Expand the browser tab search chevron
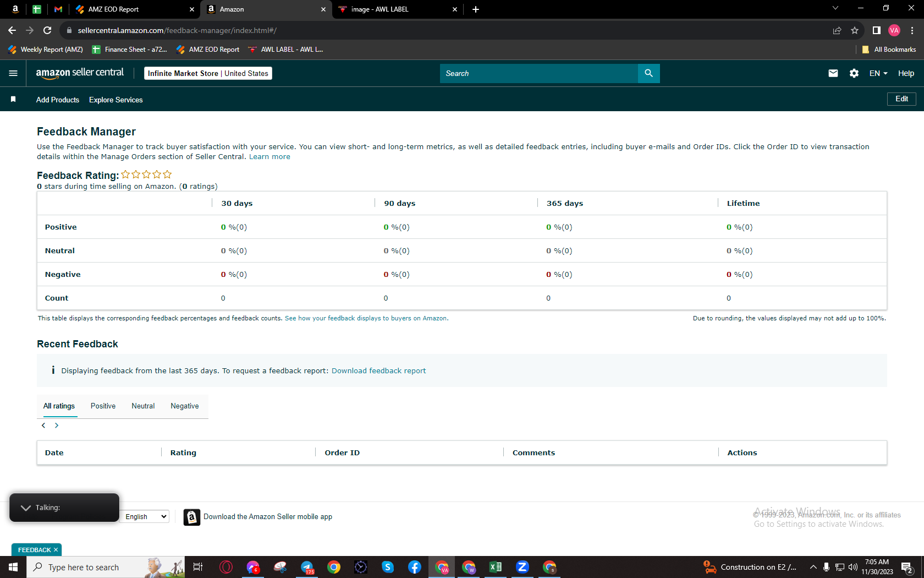924x578 pixels. (835, 8)
